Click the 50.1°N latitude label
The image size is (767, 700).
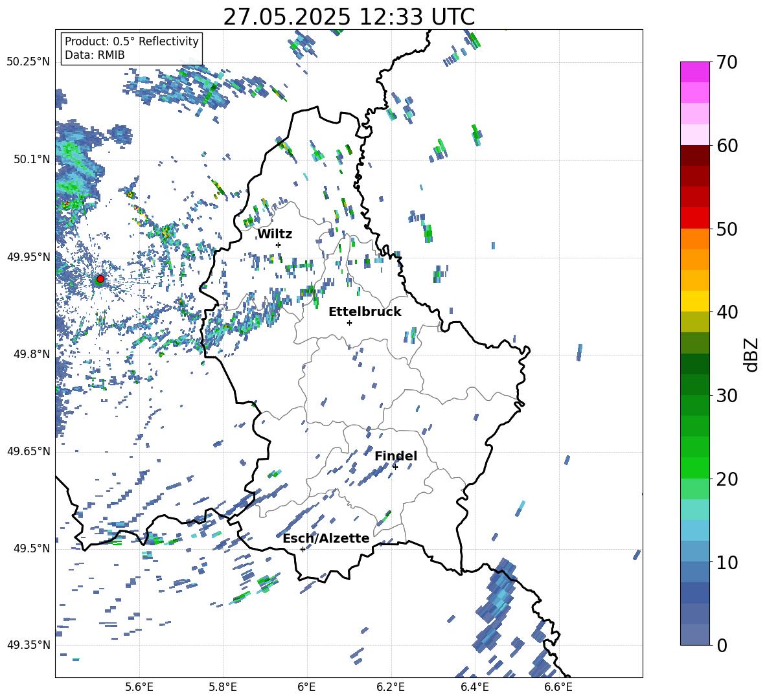31,159
